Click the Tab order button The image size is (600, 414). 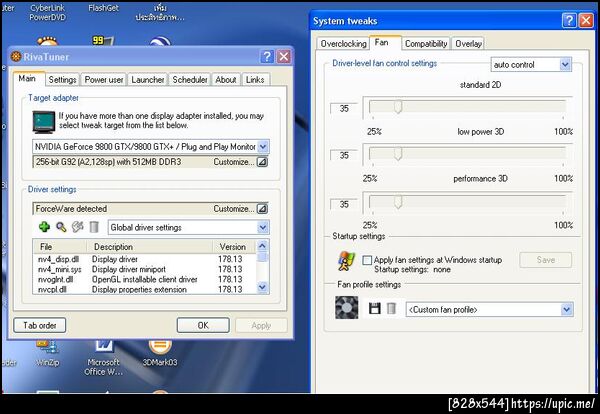click(x=40, y=325)
